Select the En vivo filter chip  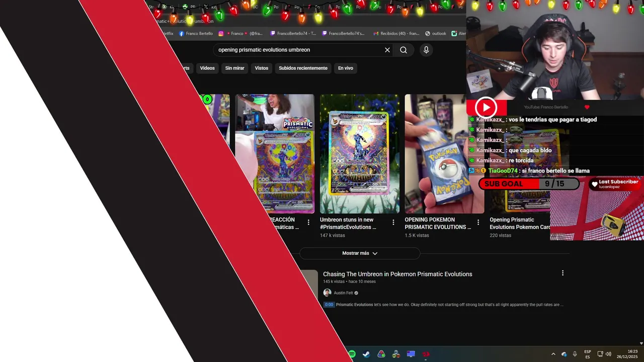[345, 68]
